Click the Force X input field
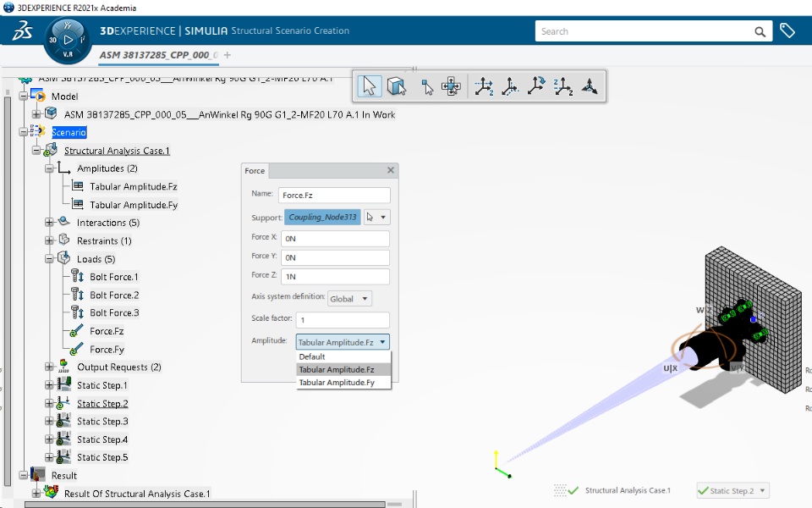The width and height of the screenshot is (812, 508). click(x=335, y=239)
